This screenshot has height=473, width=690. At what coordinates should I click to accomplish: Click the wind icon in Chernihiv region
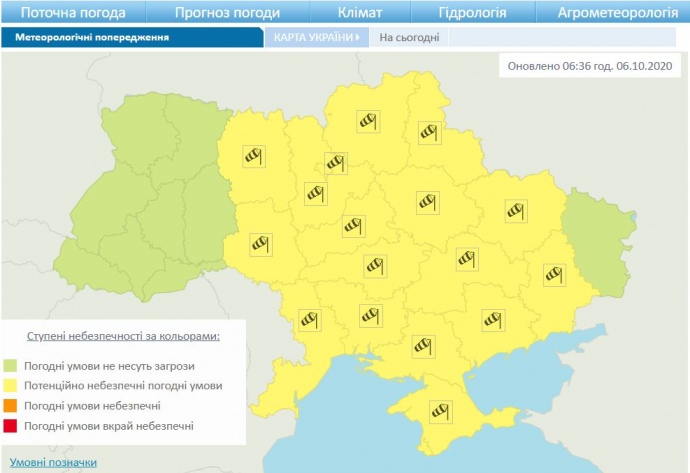370,121
